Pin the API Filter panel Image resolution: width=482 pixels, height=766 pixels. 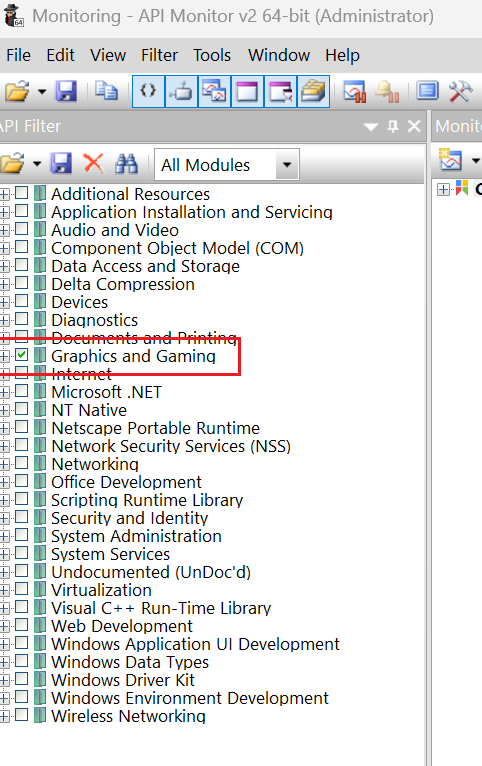click(x=393, y=127)
